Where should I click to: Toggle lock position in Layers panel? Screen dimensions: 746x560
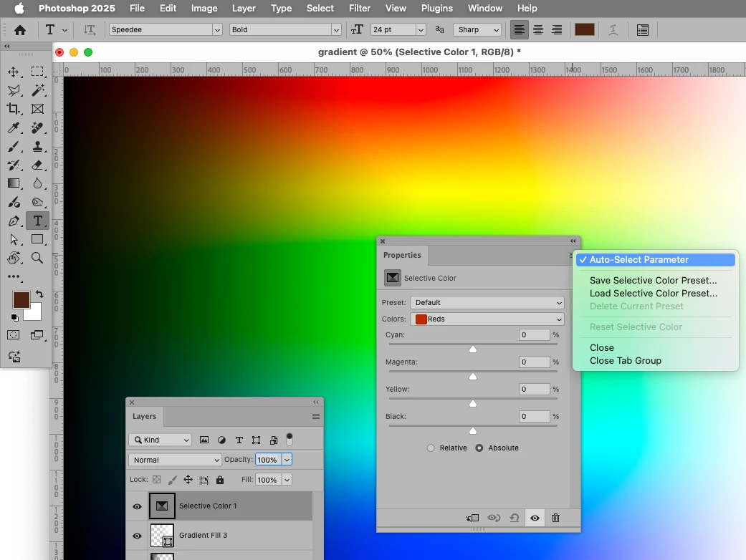(188, 480)
